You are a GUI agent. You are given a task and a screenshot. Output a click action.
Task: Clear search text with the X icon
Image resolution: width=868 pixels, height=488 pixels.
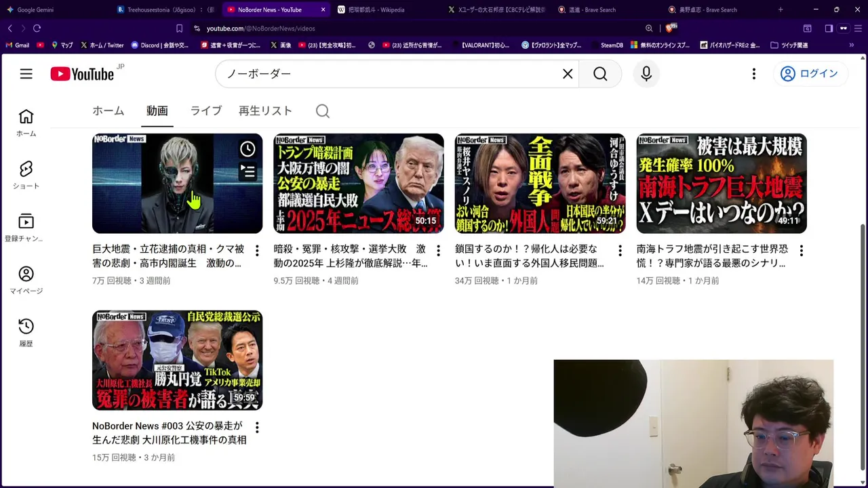(x=568, y=74)
